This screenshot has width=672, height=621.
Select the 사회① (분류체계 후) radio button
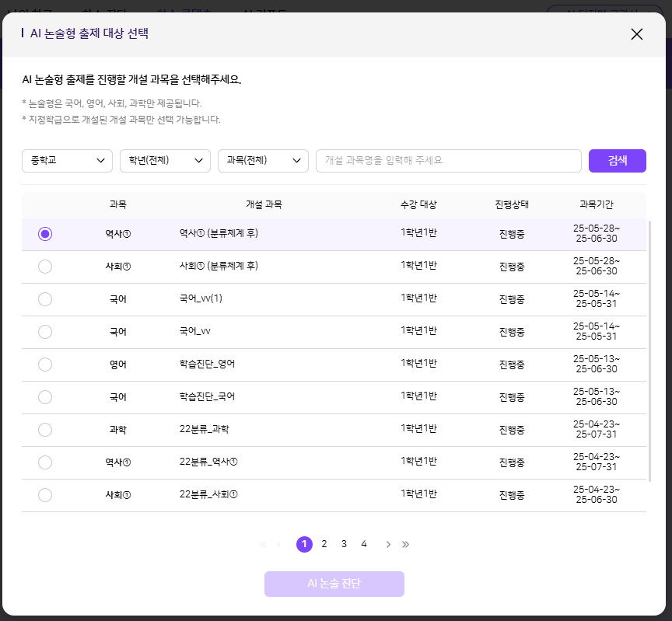point(45,267)
